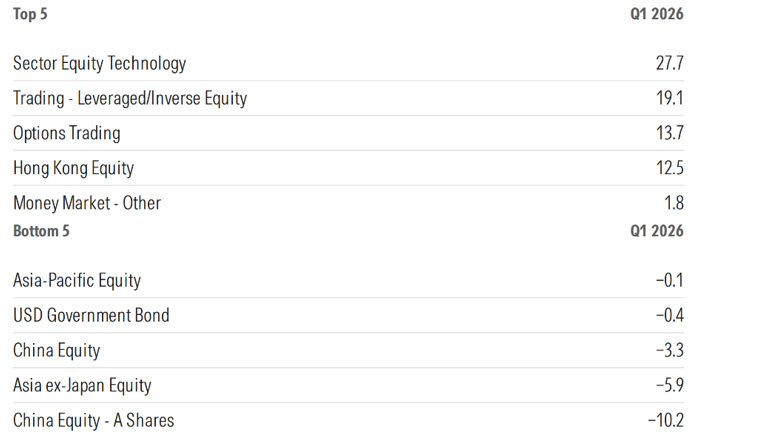Click the 27.7 value for Technology
758x442 pixels.
tap(670, 63)
